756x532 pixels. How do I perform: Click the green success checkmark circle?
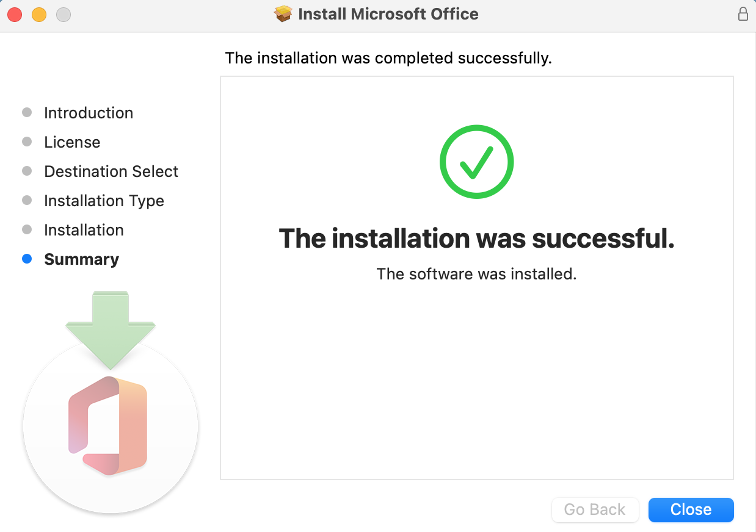[x=476, y=162]
